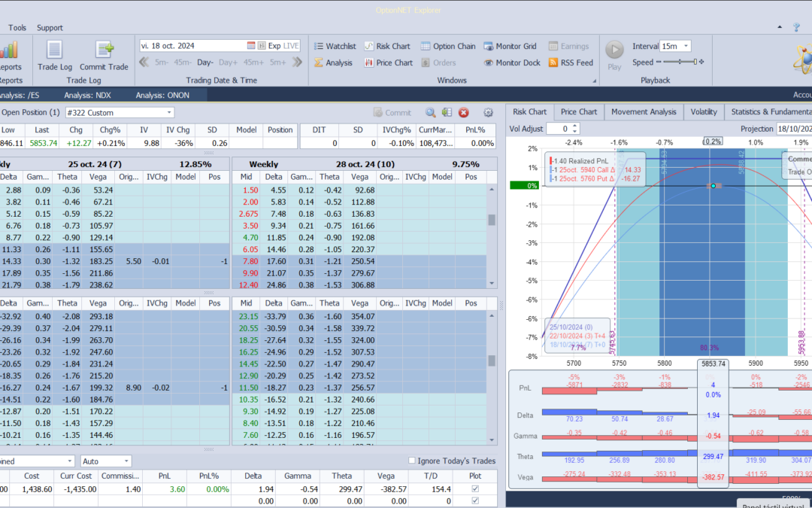Image resolution: width=812 pixels, height=508 pixels.
Task: Toggle Ignore Today's Trades checkbox
Action: click(x=412, y=461)
